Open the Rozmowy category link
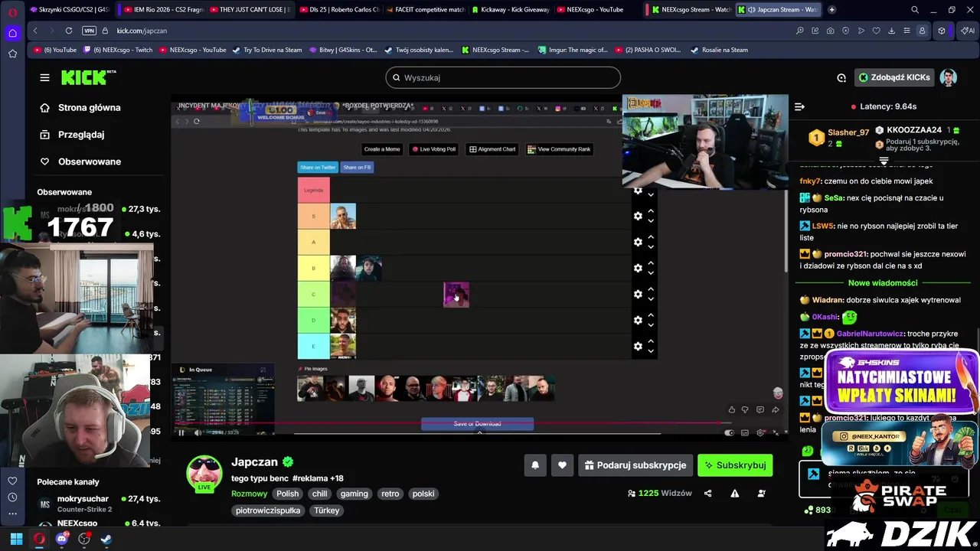Image resolution: width=980 pixels, height=551 pixels. pos(250,494)
